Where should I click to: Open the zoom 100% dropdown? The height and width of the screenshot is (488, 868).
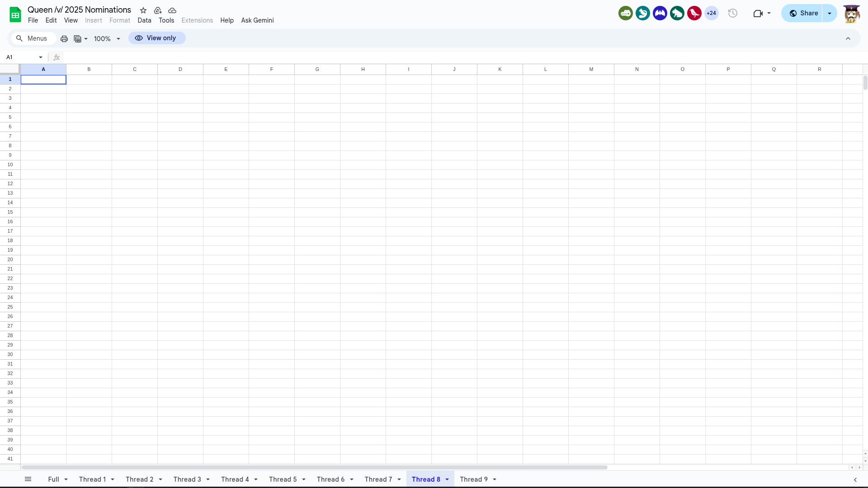coord(107,39)
